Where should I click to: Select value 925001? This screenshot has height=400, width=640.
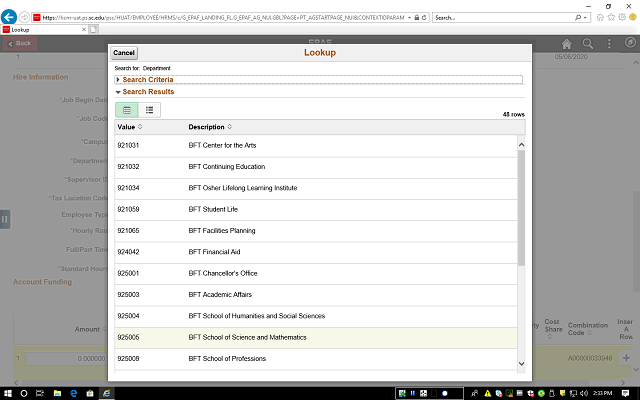(x=128, y=273)
